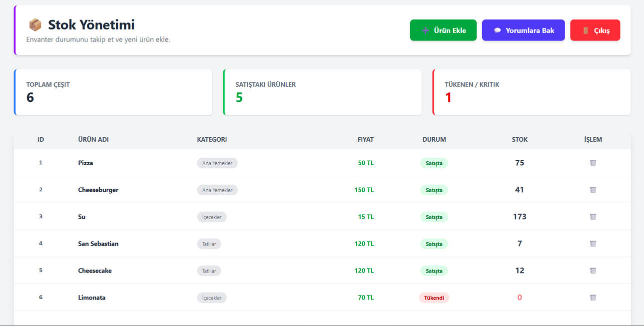Click the San Sebastian delete icon

(x=593, y=244)
